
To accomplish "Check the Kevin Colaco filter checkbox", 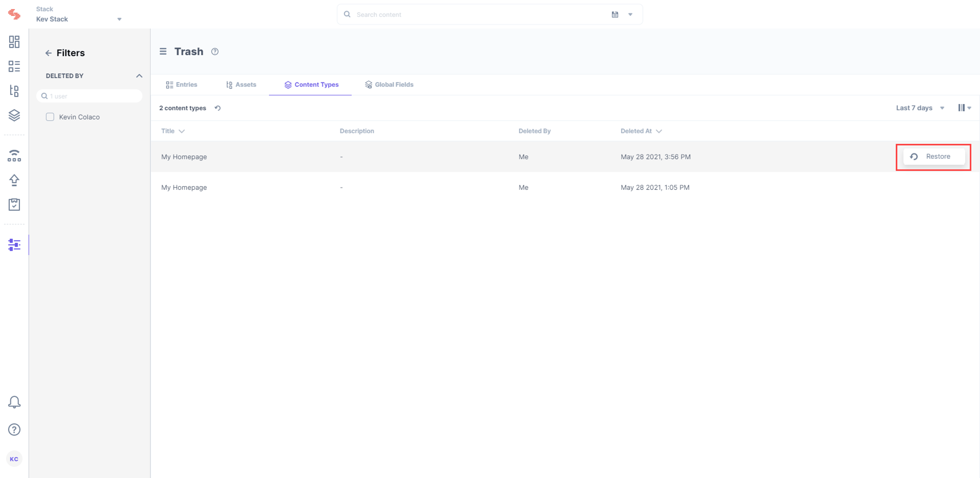I will (50, 117).
